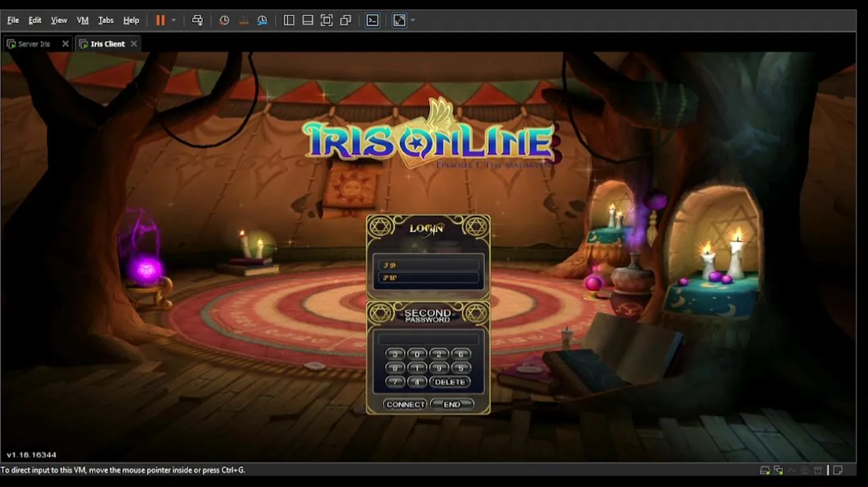Viewport: 868px width, 487px height.
Task: Open the power options dropdown beside Pause
Action: click(x=174, y=20)
